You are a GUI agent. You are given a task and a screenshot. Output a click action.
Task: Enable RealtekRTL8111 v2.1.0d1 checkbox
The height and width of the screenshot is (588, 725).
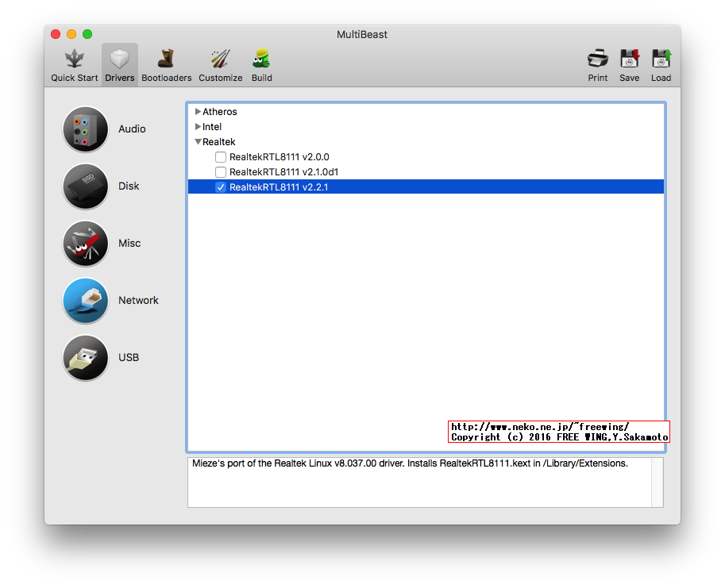[x=221, y=172]
